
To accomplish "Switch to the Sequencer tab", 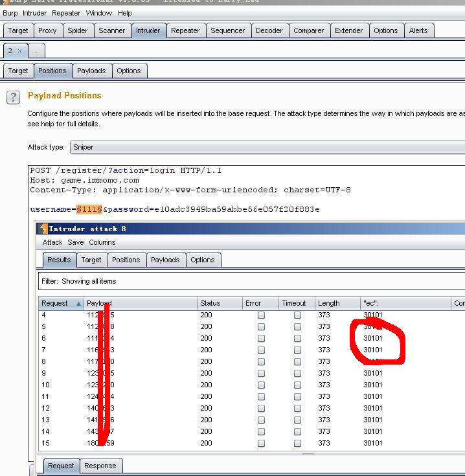I will (x=228, y=30).
